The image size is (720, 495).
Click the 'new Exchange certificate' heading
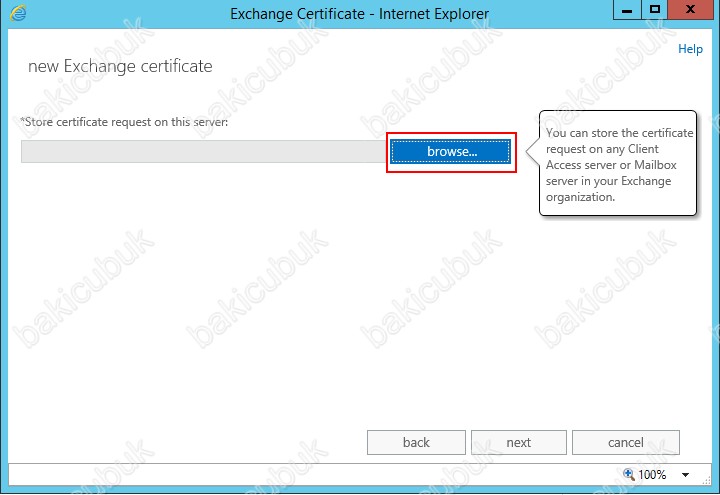coord(120,66)
